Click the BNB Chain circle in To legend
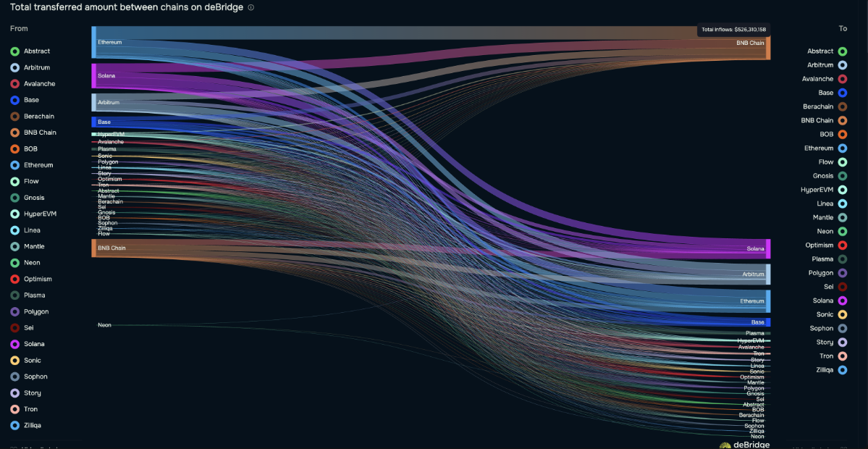The height and width of the screenshot is (449, 868). coord(843,121)
